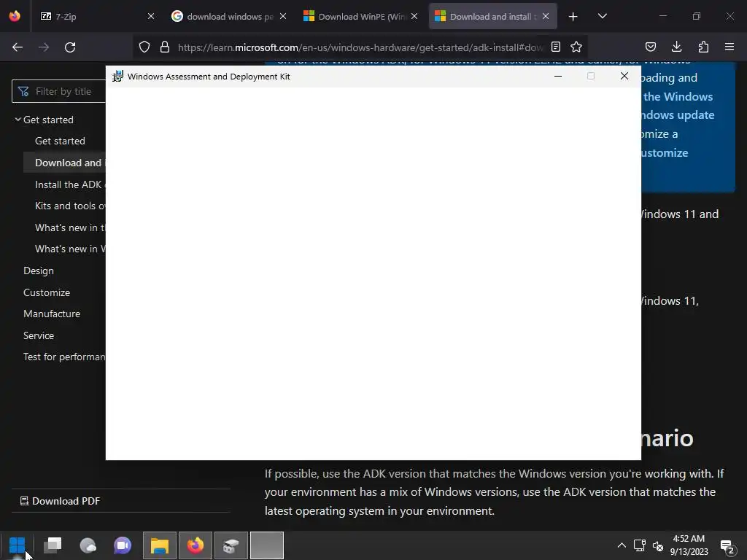Viewport: 747px width, 560px height.
Task: Open a new browser tab
Action: [x=573, y=17]
